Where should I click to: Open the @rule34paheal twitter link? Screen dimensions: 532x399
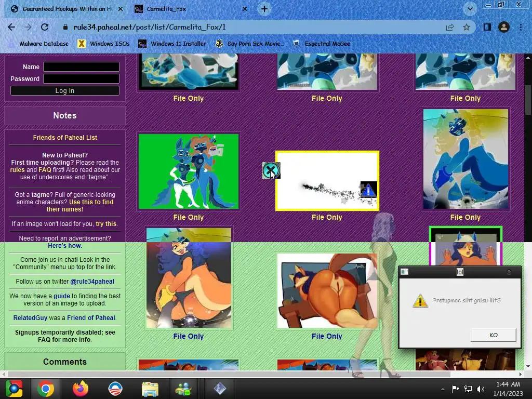(92, 282)
